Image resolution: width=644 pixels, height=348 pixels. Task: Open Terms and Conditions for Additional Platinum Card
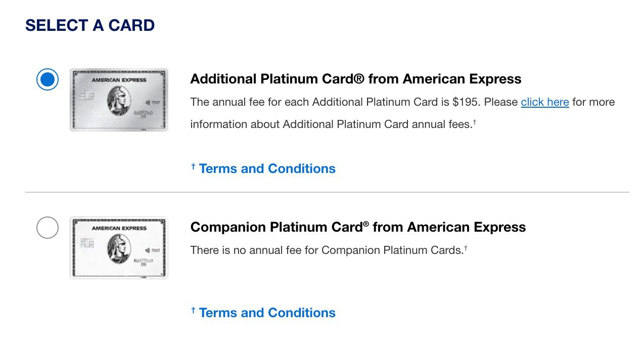[267, 168]
